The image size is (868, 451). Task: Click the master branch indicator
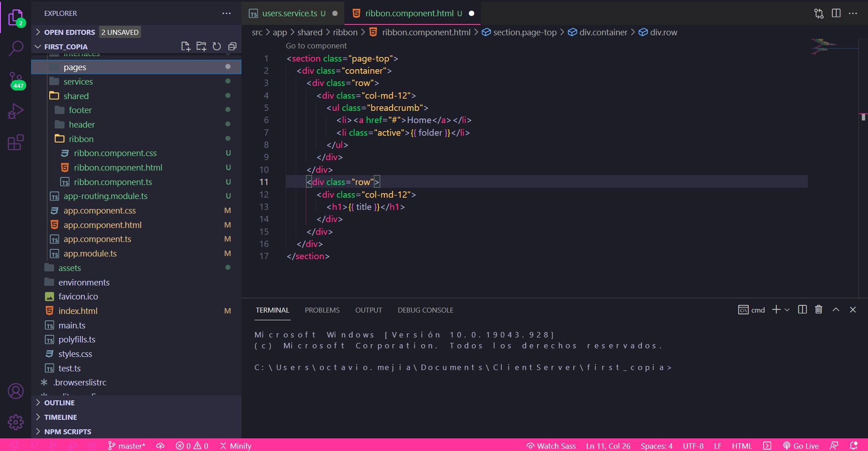click(127, 446)
